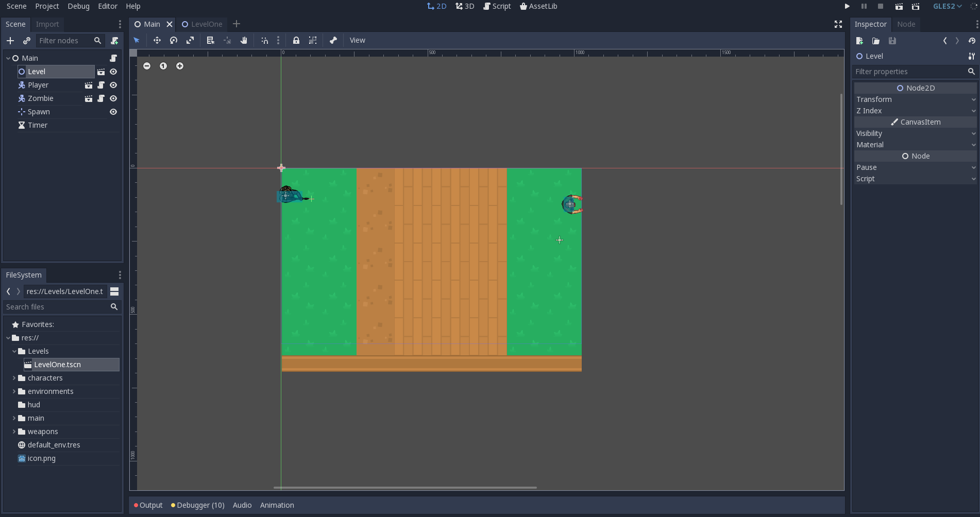Open the Debug menu
Screen dimensions: 980x517
[78, 6]
